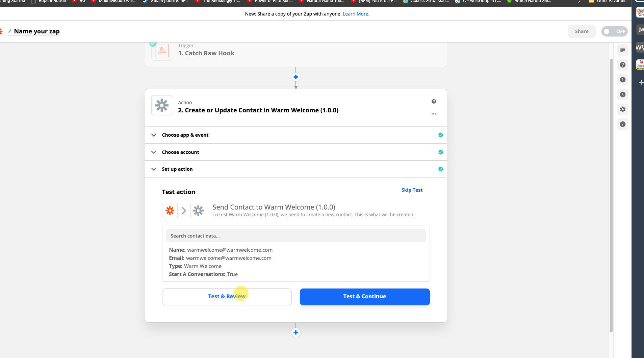This screenshot has height=358, width=644.
Task: Click the question mark help icon in right sidebar
Action: (x=623, y=65)
